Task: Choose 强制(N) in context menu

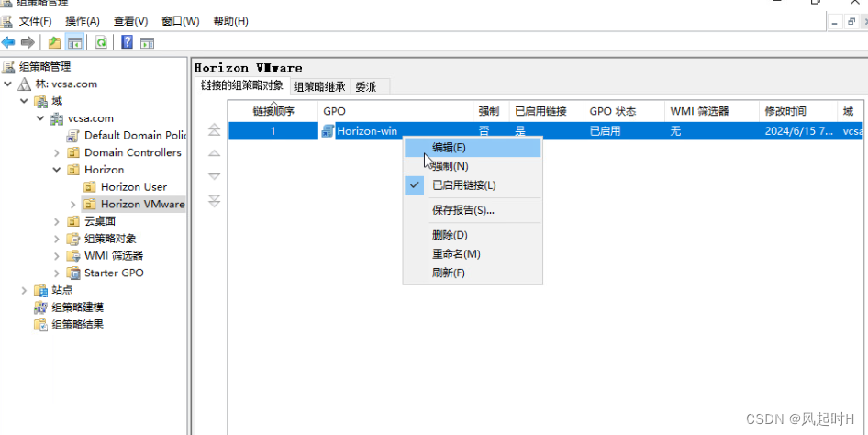Action: click(473, 166)
